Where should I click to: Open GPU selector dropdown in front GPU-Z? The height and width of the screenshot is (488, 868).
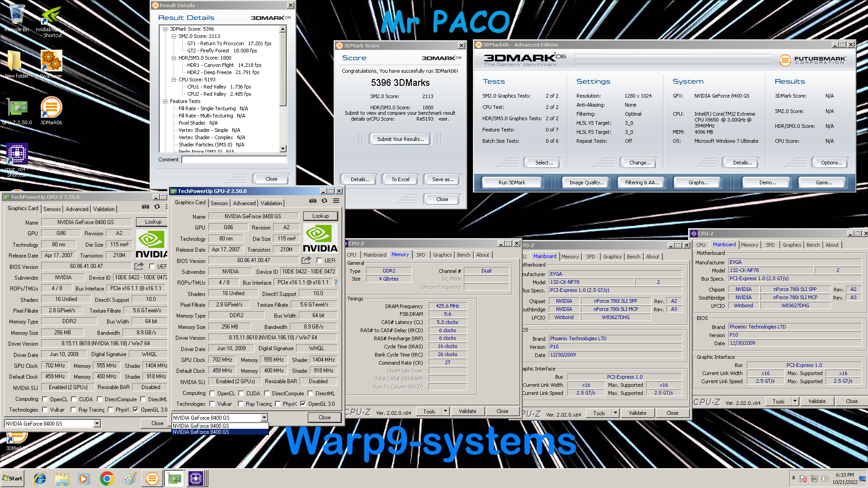264,418
